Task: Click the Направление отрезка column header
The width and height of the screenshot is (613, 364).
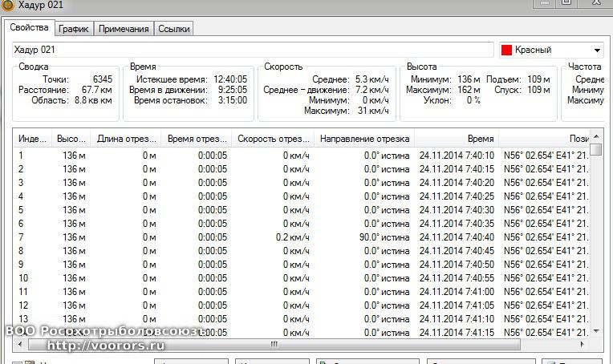Action: click(x=364, y=139)
